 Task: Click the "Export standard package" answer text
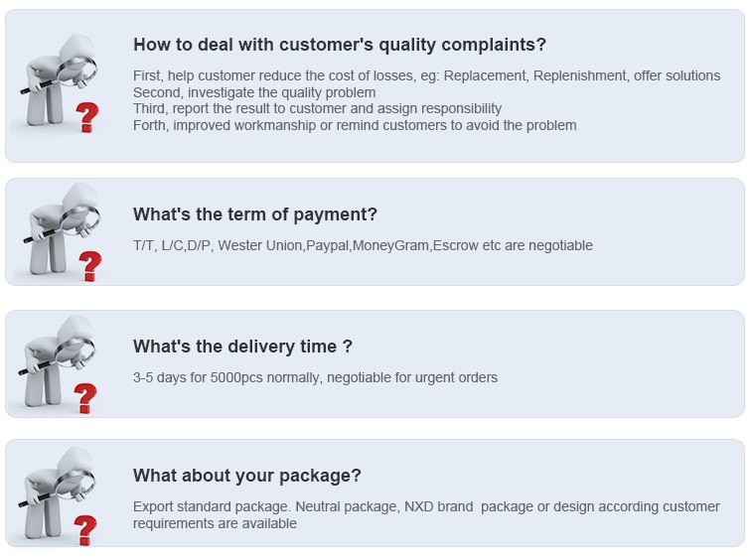coord(427,507)
